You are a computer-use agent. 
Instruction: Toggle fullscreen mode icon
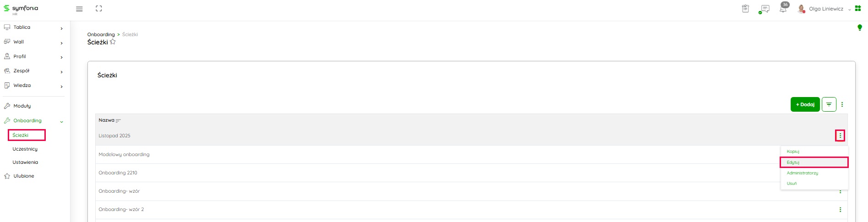(x=99, y=9)
